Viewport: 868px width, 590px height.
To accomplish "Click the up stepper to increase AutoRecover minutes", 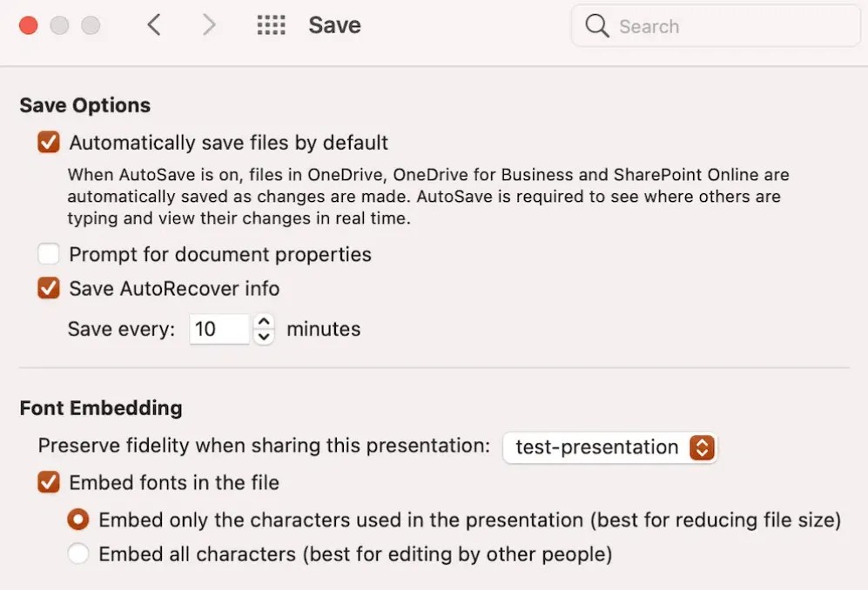I will point(263,322).
